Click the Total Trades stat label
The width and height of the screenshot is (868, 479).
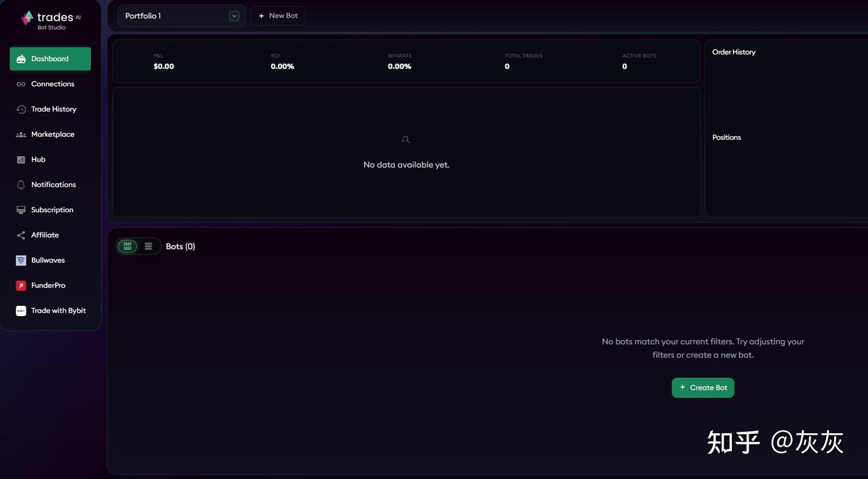pos(523,56)
